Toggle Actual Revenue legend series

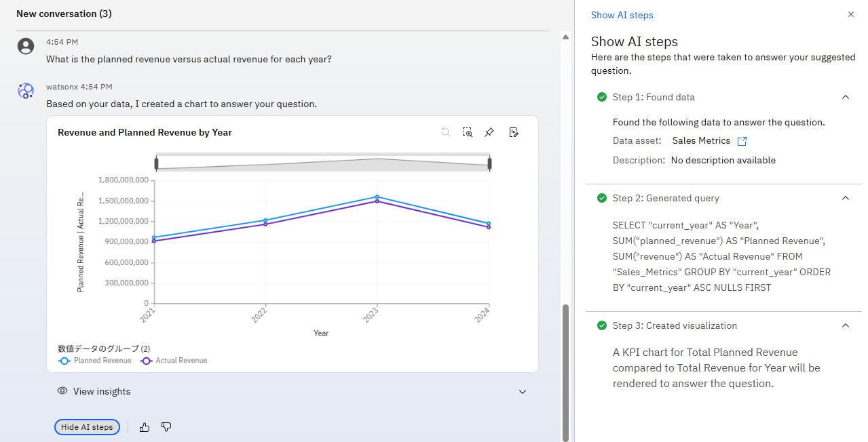click(174, 361)
